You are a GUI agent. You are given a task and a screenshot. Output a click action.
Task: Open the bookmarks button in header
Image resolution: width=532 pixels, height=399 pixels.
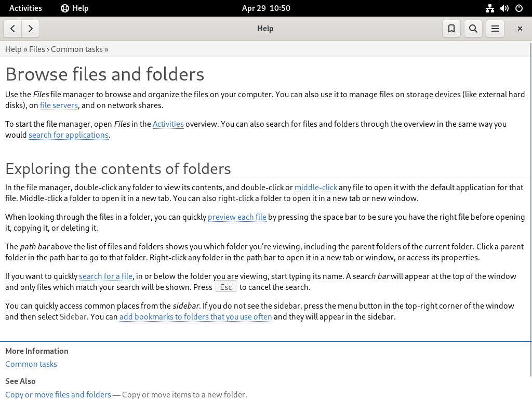tap(451, 29)
